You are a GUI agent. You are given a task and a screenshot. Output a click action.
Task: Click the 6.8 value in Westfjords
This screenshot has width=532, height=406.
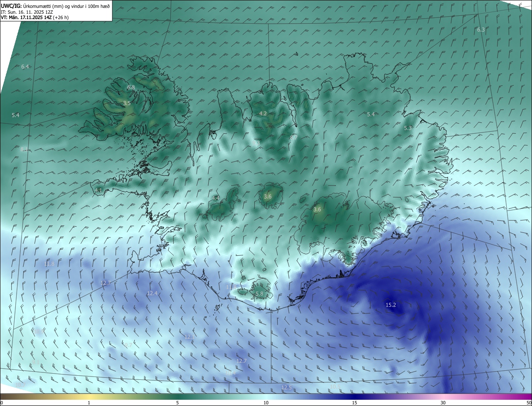[x=131, y=88]
